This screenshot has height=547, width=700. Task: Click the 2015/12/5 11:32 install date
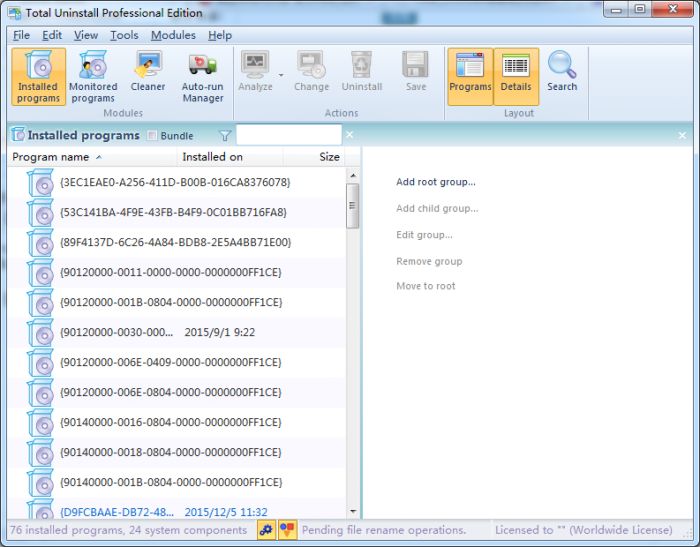click(226, 512)
